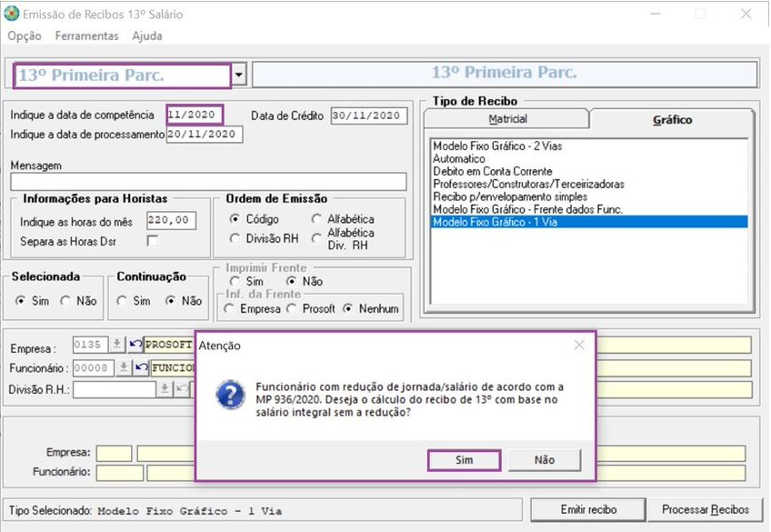Click the Processar Recibos button
Image resolution: width=771 pixels, height=532 pixels.
point(706,510)
